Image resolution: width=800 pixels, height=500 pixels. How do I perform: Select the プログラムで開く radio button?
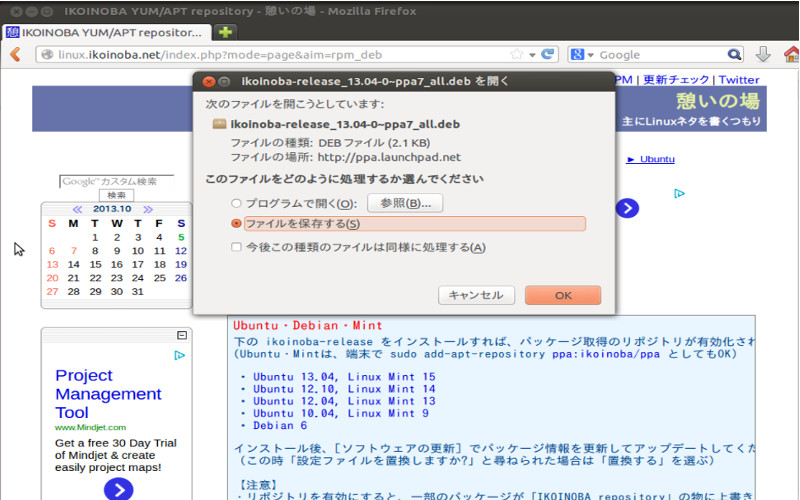pos(236,203)
